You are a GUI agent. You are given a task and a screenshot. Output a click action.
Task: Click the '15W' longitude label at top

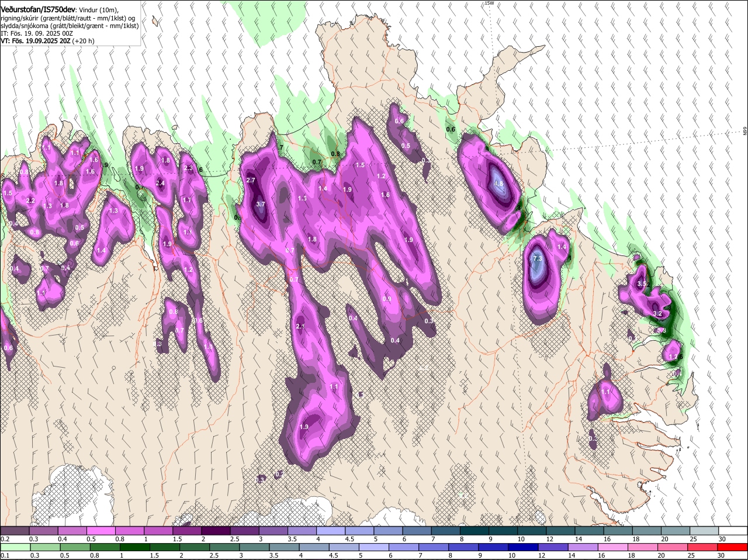[489, 3]
